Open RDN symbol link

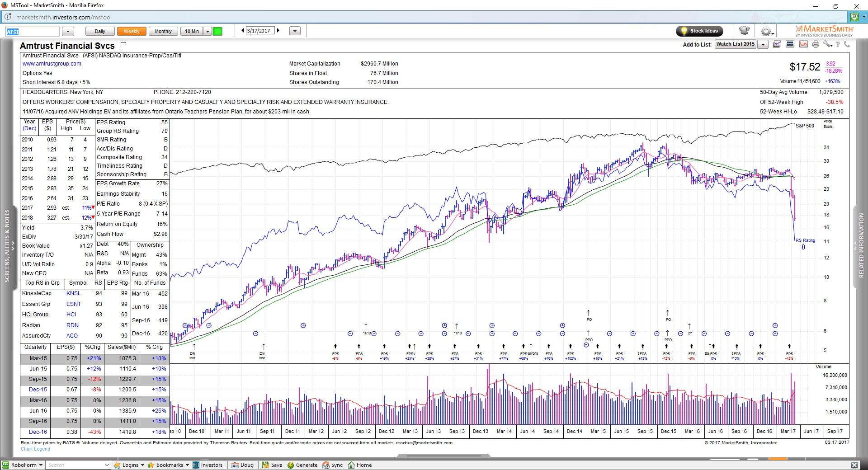click(x=72, y=325)
